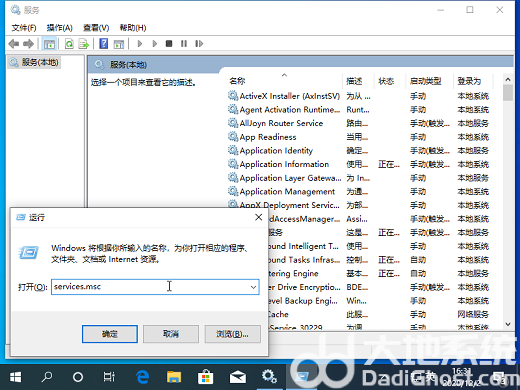This screenshot has width=520, height=390.
Task: Close the 运行 dialog with X
Action: [258, 217]
